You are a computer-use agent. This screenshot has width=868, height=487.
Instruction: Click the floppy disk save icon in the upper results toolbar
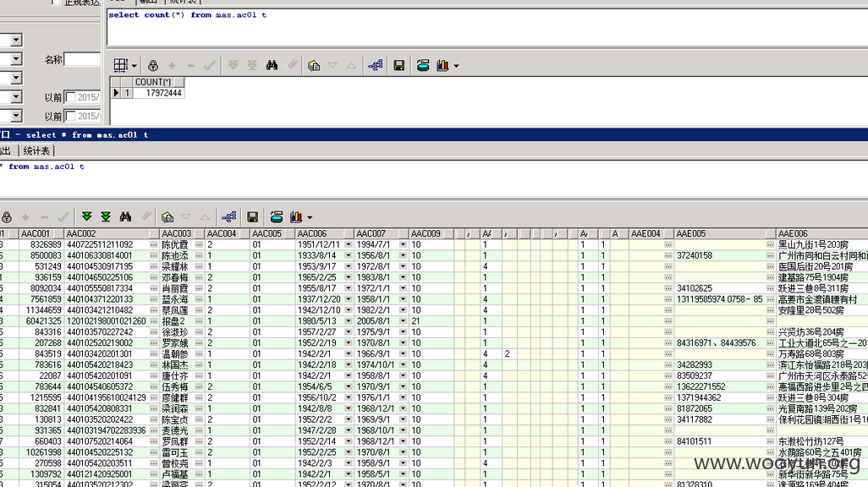pyautogui.click(x=398, y=65)
